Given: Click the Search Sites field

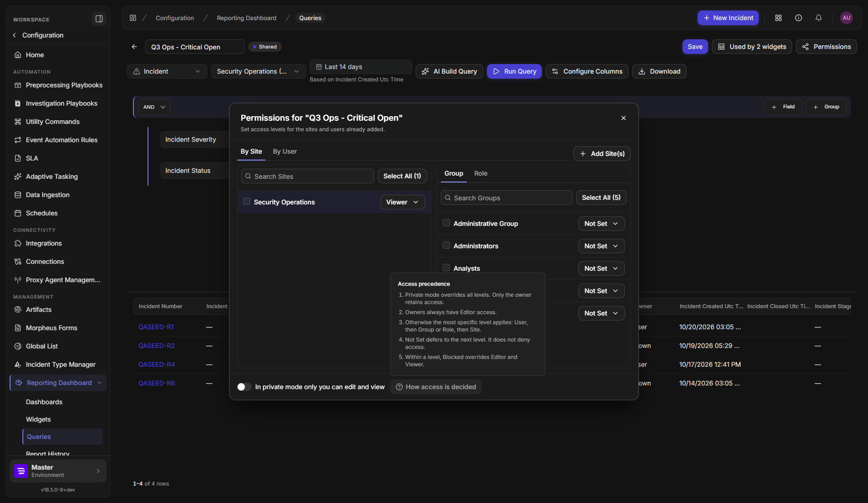Looking at the screenshot, I should tap(307, 176).
